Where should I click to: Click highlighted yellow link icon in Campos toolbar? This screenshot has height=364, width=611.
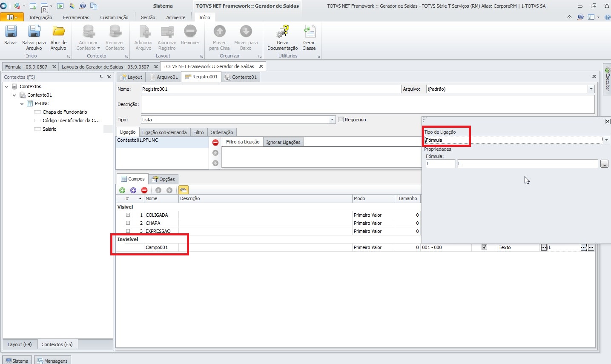click(183, 190)
